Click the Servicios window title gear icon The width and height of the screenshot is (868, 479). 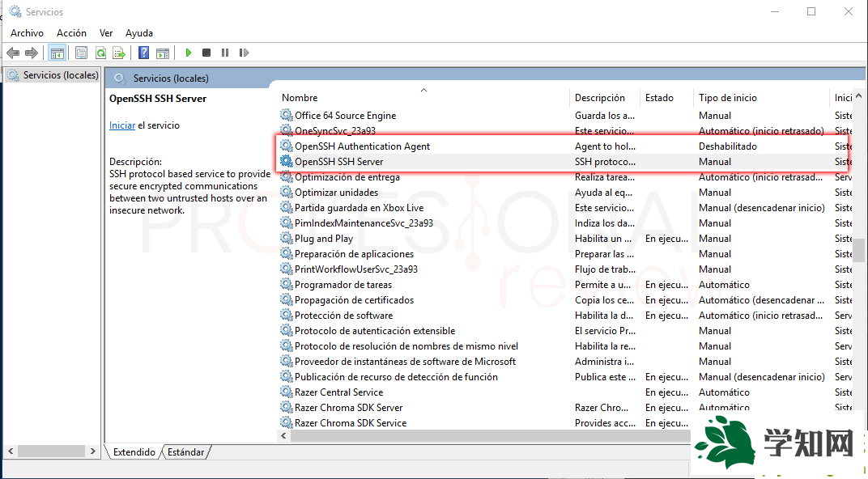pyautogui.click(x=15, y=11)
